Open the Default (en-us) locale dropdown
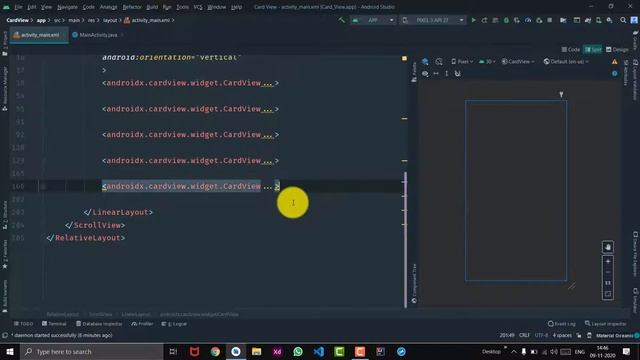Image resolution: width=640 pixels, height=360 pixels. (566, 62)
